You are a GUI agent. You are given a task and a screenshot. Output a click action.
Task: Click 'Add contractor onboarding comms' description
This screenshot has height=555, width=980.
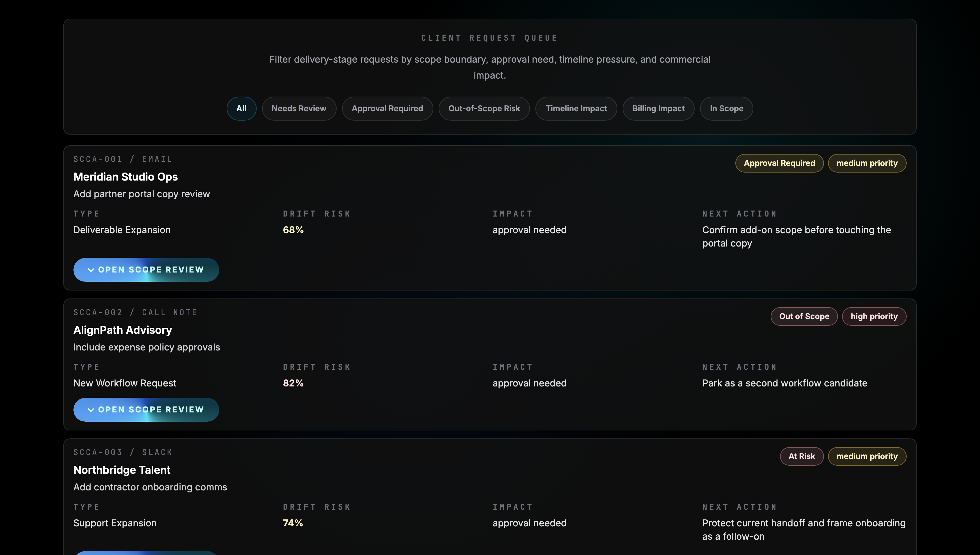(x=150, y=487)
